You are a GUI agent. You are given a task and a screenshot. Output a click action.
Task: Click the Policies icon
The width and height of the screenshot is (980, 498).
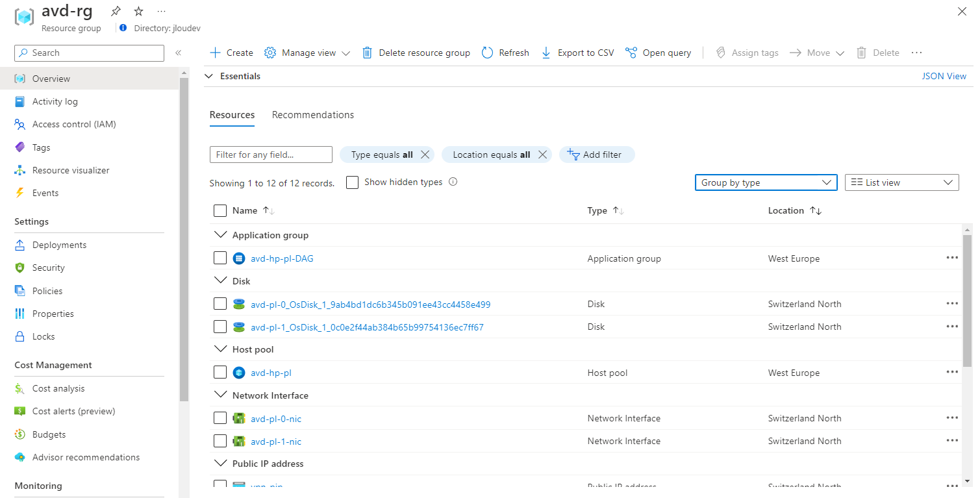19,291
